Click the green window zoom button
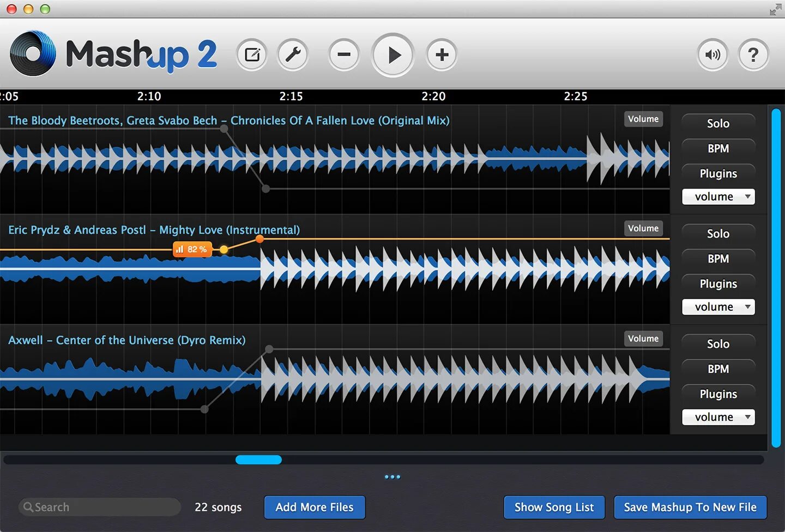Screen dimensions: 785x532 (x=45, y=9)
